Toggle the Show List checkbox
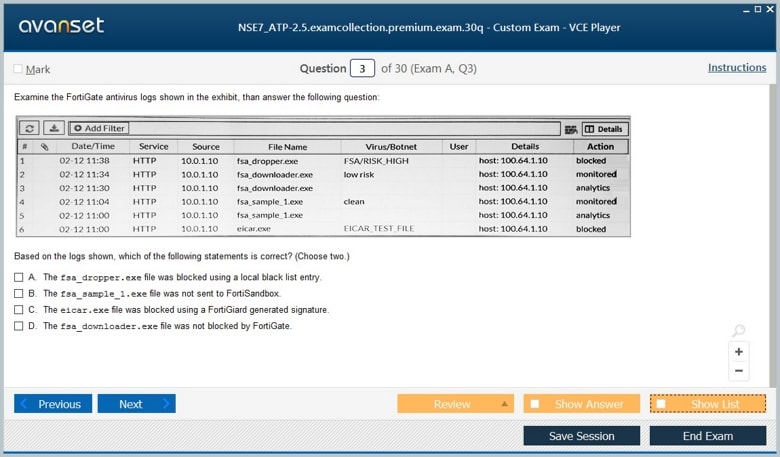The height and width of the screenshot is (457, 780). pyautogui.click(x=661, y=404)
